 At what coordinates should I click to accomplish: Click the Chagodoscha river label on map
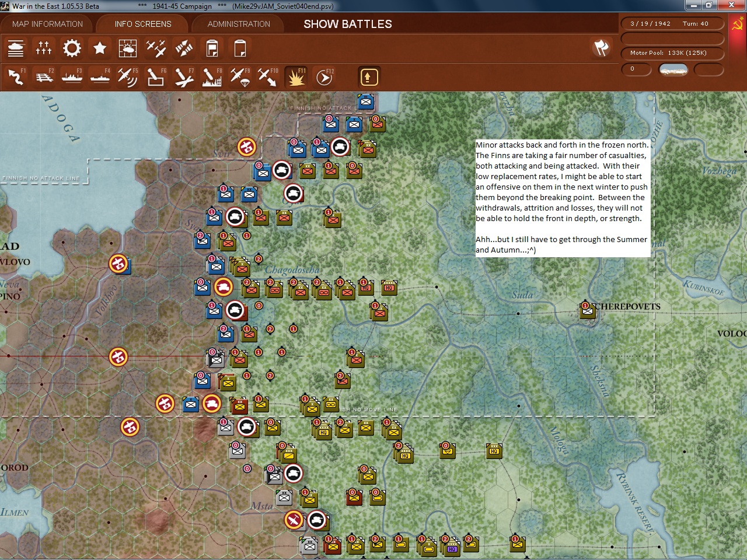(292, 269)
